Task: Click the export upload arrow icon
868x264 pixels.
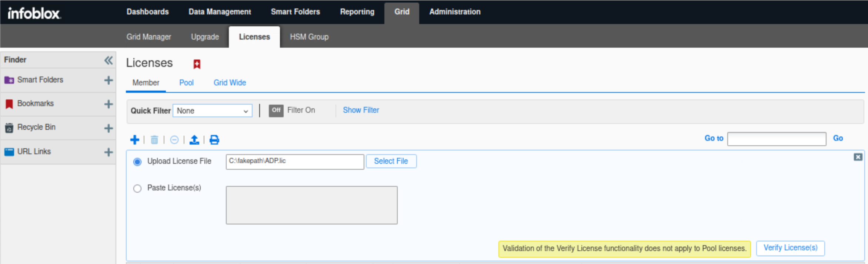Action: coord(194,140)
